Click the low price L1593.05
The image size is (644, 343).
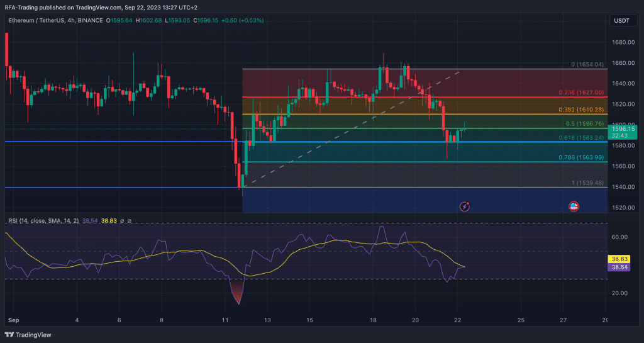pyautogui.click(x=177, y=20)
